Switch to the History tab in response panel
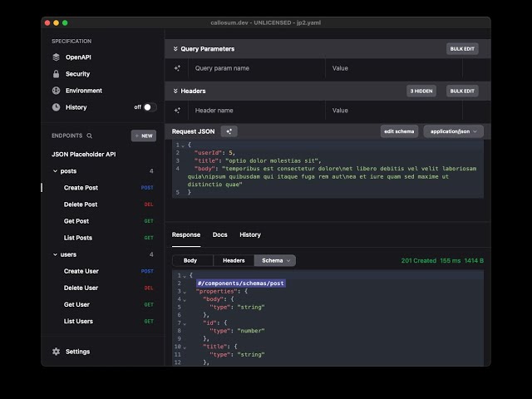Image resolution: width=532 pixels, height=399 pixels. tap(250, 234)
